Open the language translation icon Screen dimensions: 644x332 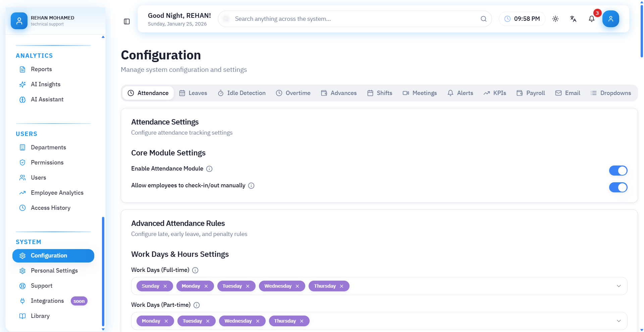(573, 19)
